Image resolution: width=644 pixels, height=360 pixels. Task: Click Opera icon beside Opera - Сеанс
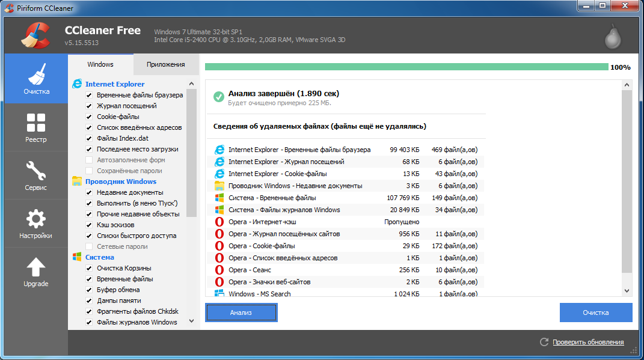click(x=219, y=270)
